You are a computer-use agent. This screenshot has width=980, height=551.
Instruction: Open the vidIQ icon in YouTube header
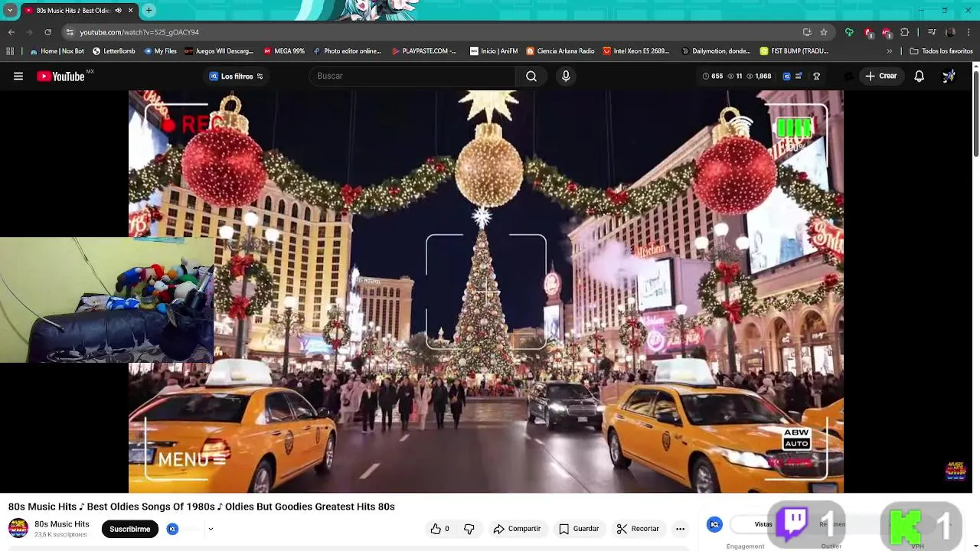786,76
